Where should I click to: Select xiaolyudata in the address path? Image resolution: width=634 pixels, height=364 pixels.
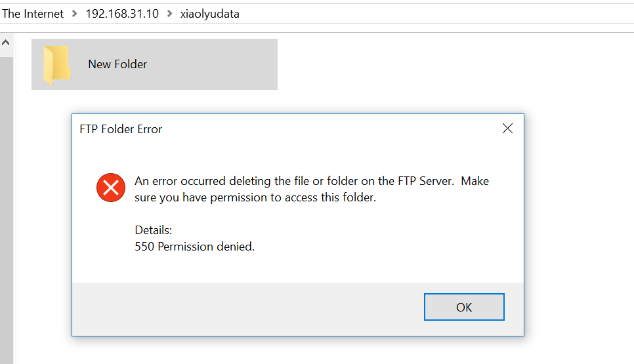pyautogui.click(x=209, y=14)
